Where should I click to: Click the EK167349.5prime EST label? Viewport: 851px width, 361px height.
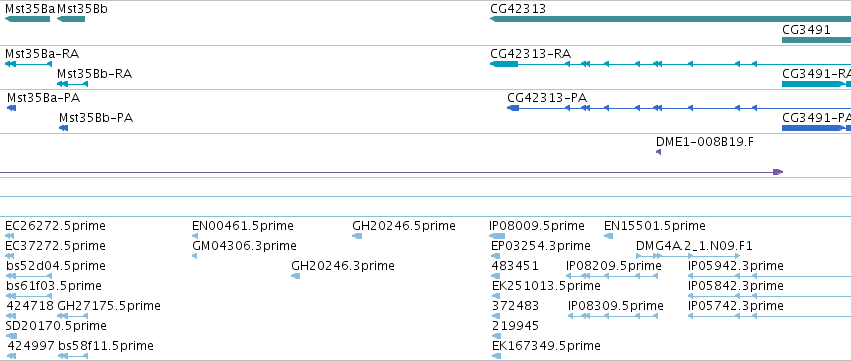[x=546, y=346]
